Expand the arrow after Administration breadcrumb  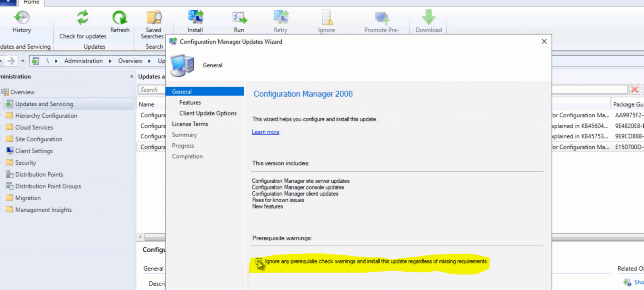point(110,61)
